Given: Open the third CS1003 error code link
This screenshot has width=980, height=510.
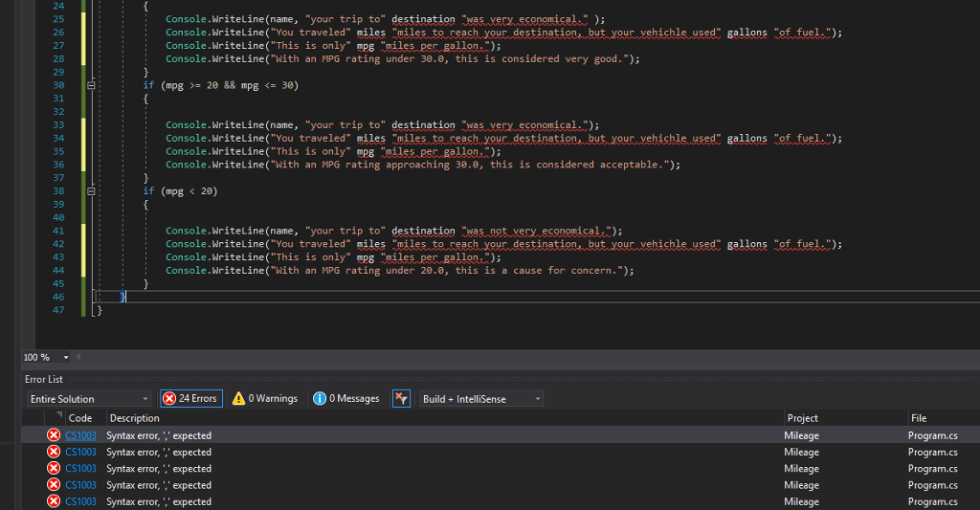Looking at the screenshot, I should click(80, 469).
